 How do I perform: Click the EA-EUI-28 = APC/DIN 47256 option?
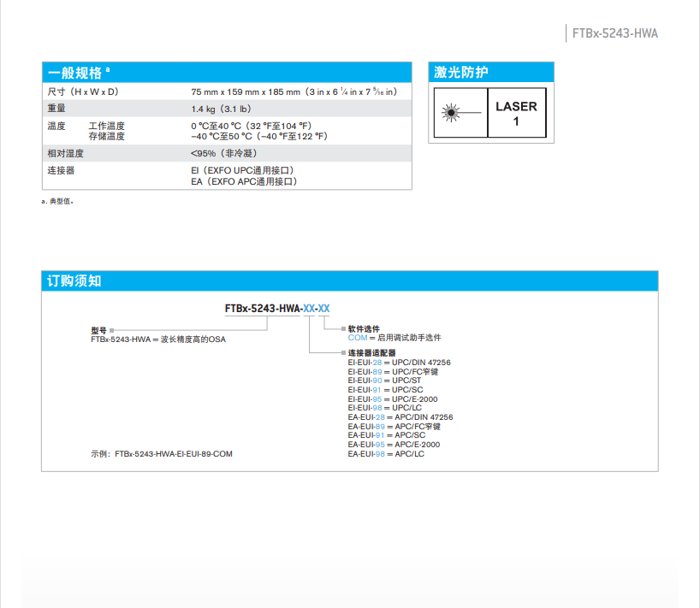pyautogui.click(x=400, y=417)
